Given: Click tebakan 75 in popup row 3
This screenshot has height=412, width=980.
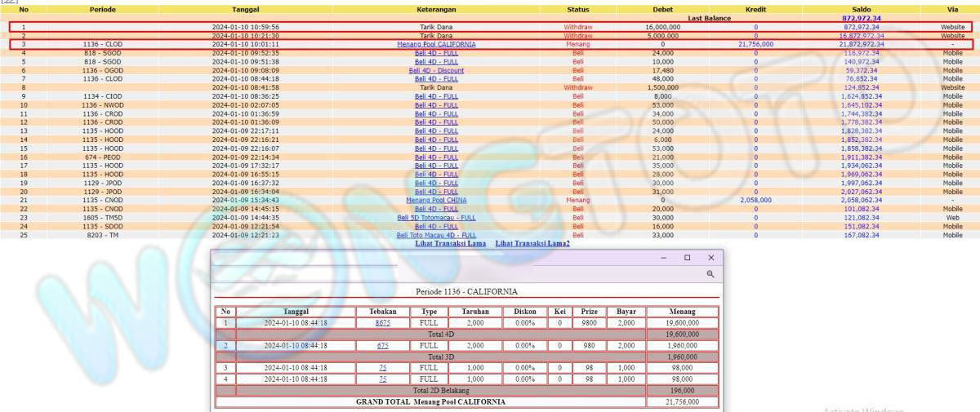Looking at the screenshot, I should coord(382,368).
